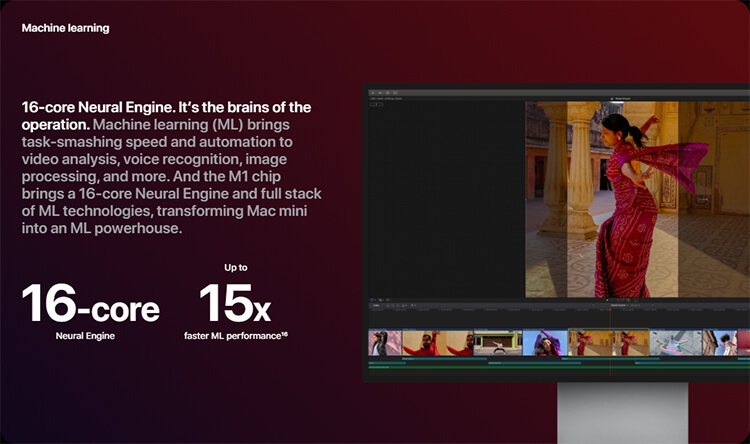This screenshot has width=750, height=444.
Task: Select the long green audio track
Action: click(x=559, y=367)
